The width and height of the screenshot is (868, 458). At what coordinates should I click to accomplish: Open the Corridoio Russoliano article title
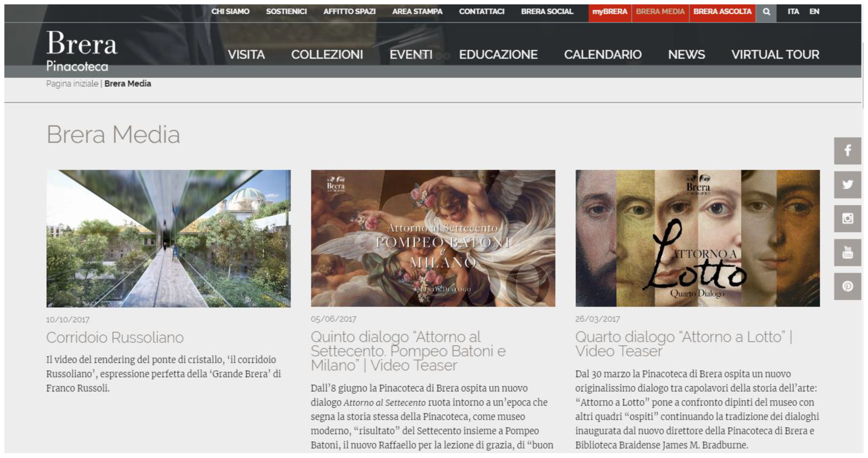[x=115, y=337]
